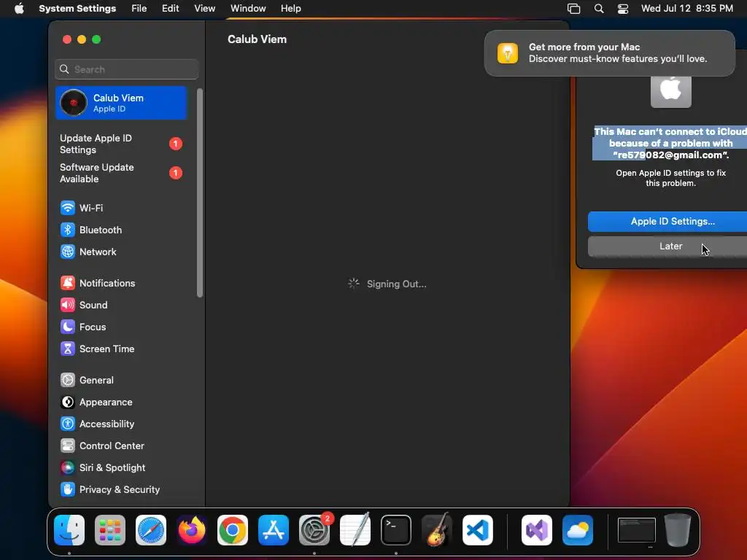Click the "Signing Out…" status text
Image resolution: width=747 pixels, height=560 pixels.
coord(396,284)
